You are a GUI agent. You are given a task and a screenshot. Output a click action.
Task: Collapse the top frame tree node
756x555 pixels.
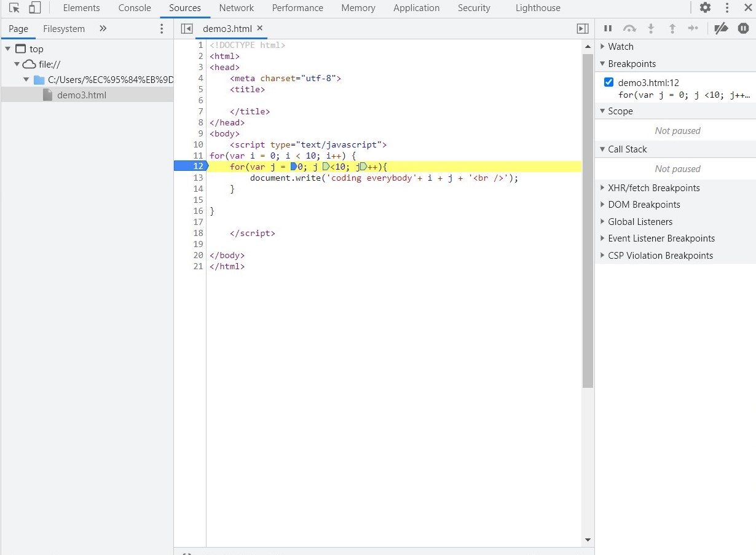click(8, 49)
